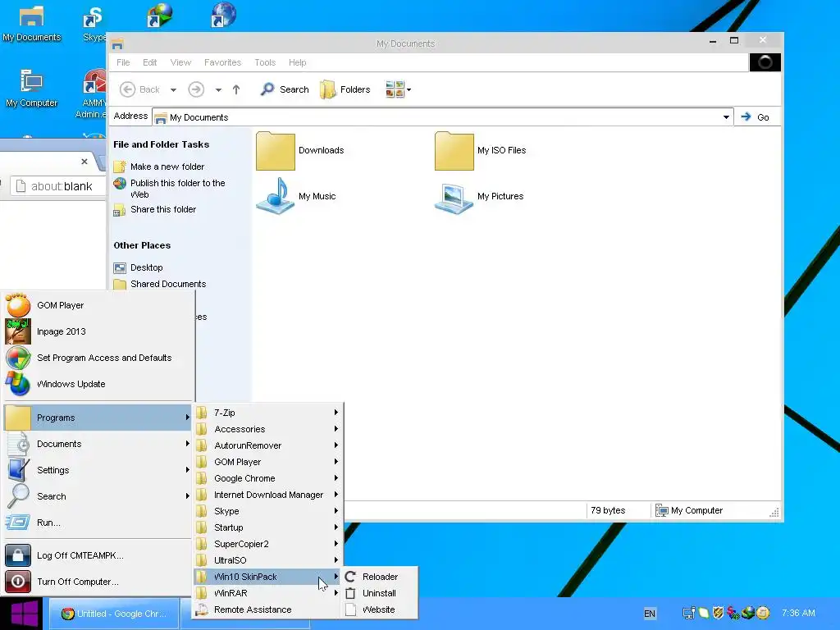Close the Chrome tab with X
840x630 pixels.
point(84,162)
